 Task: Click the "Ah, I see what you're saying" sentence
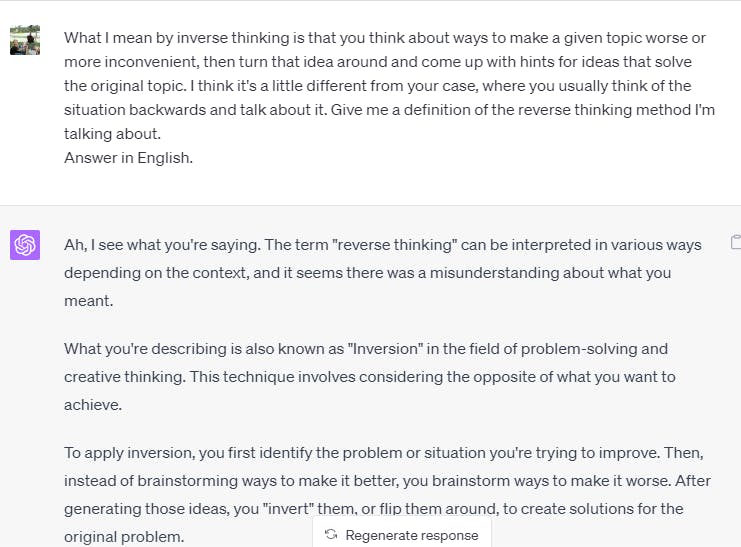[x=162, y=245]
